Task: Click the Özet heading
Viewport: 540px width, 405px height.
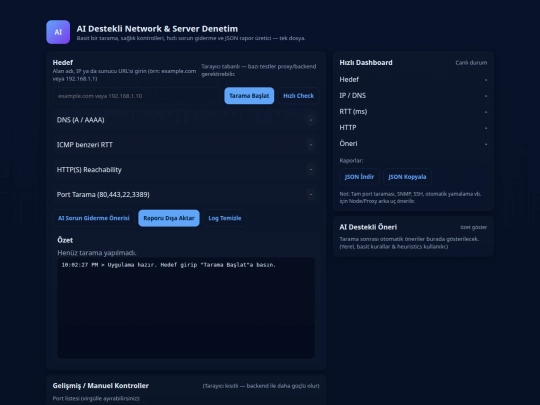Action: point(65,240)
